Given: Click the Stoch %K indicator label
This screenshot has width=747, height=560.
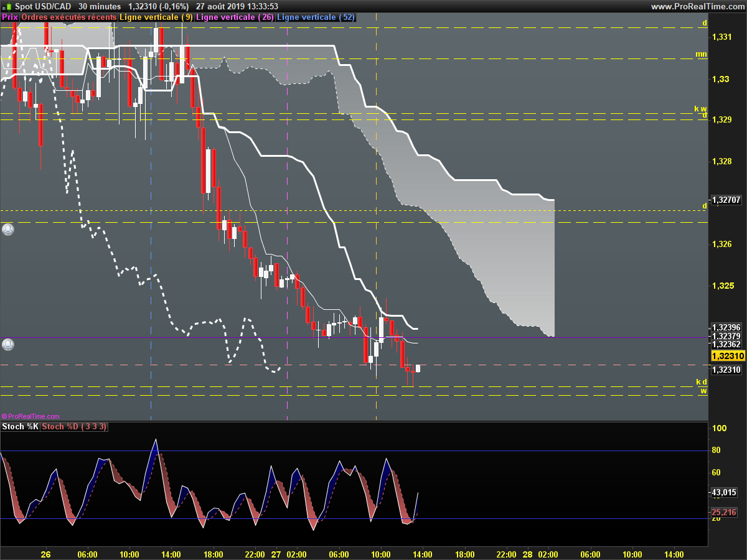Looking at the screenshot, I should (x=20, y=427).
